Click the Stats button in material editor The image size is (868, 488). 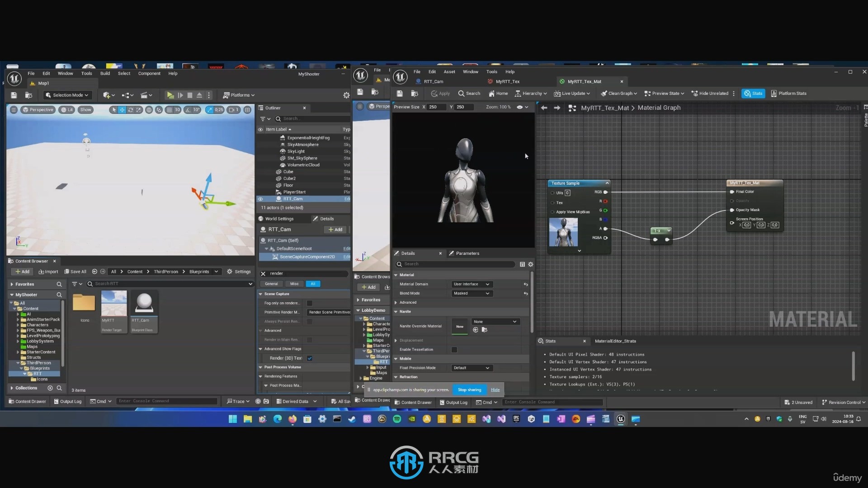(754, 94)
